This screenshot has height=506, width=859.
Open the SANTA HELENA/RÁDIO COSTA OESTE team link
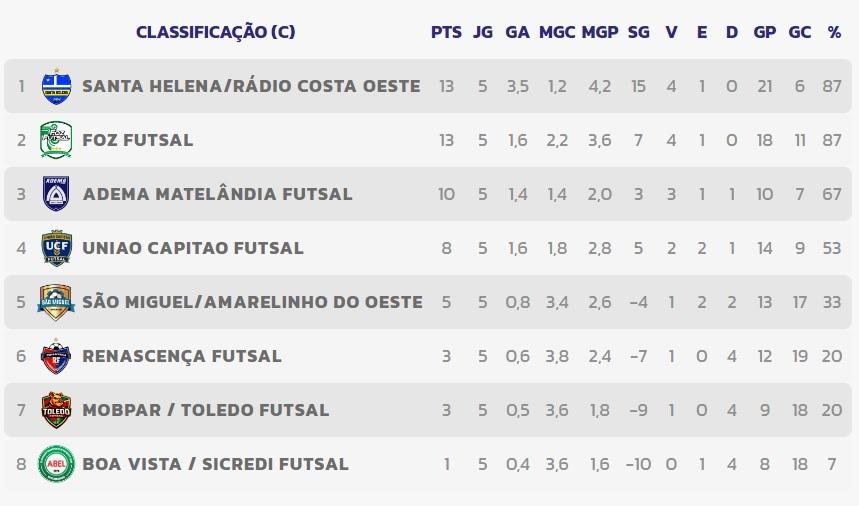(251, 86)
